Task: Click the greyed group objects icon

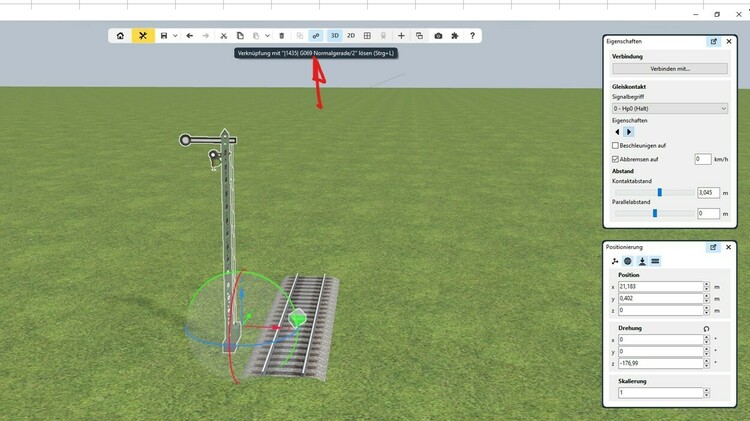Action: pyautogui.click(x=299, y=36)
